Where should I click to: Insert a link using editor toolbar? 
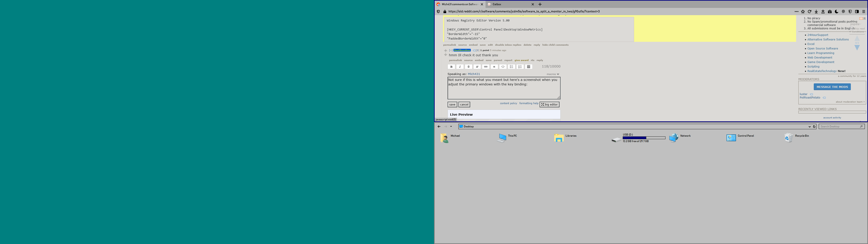point(486,67)
